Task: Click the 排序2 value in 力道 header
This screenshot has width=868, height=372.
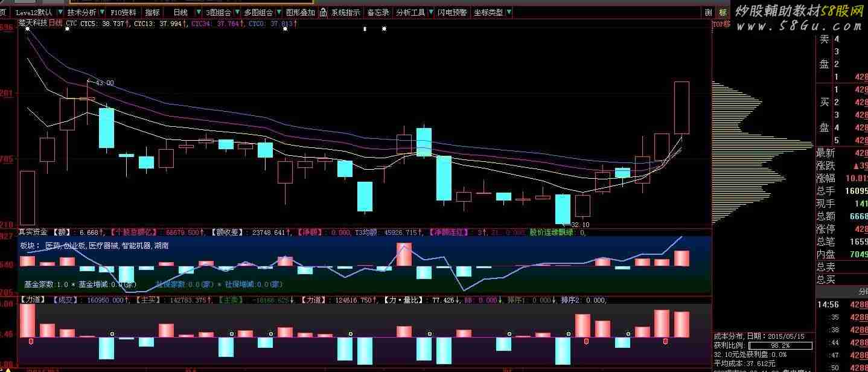Action: (x=583, y=300)
